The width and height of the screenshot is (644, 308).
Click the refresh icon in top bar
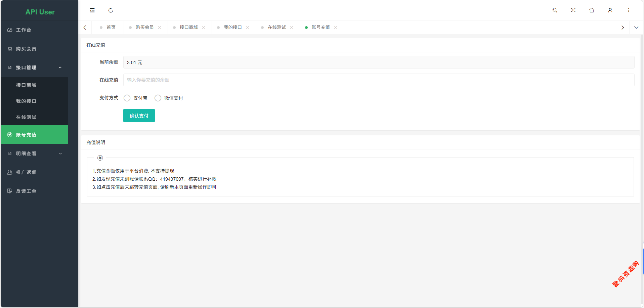pyautogui.click(x=111, y=10)
